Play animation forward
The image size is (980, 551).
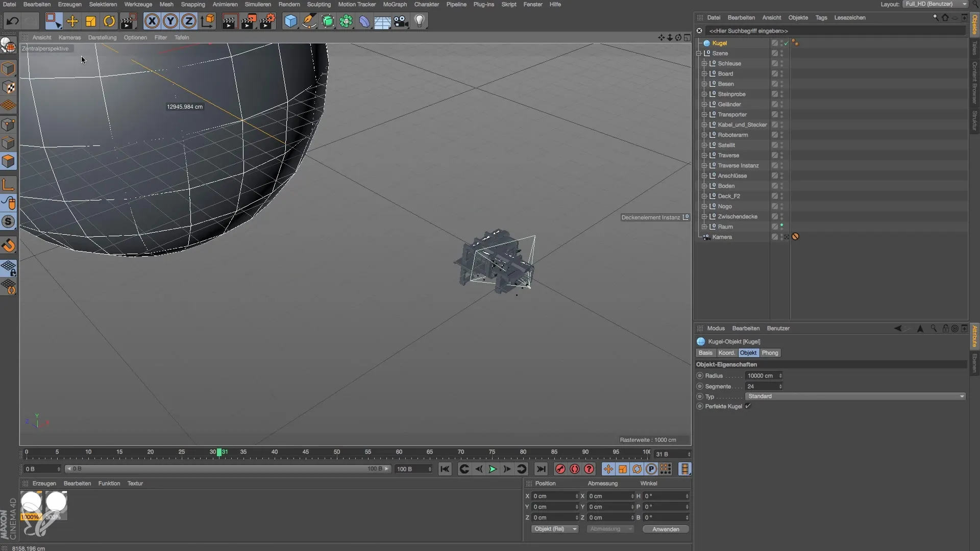tap(493, 469)
